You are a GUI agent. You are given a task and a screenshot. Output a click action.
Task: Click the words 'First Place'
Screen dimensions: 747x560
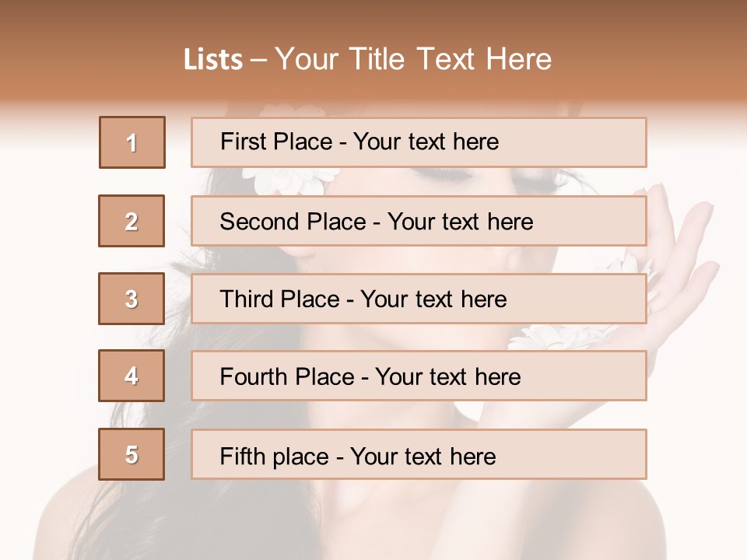point(276,142)
